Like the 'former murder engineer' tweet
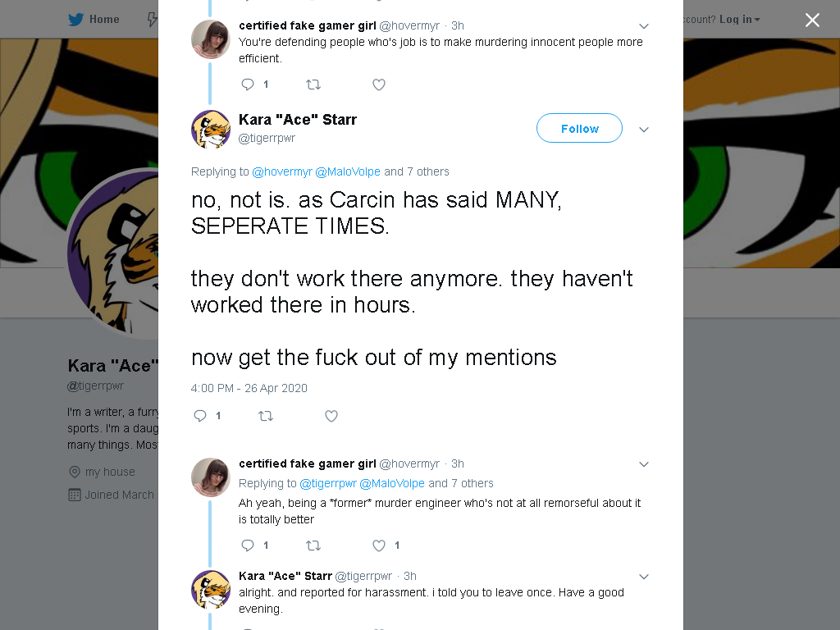Image resolution: width=840 pixels, height=630 pixels. pyautogui.click(x=379, y=546)
